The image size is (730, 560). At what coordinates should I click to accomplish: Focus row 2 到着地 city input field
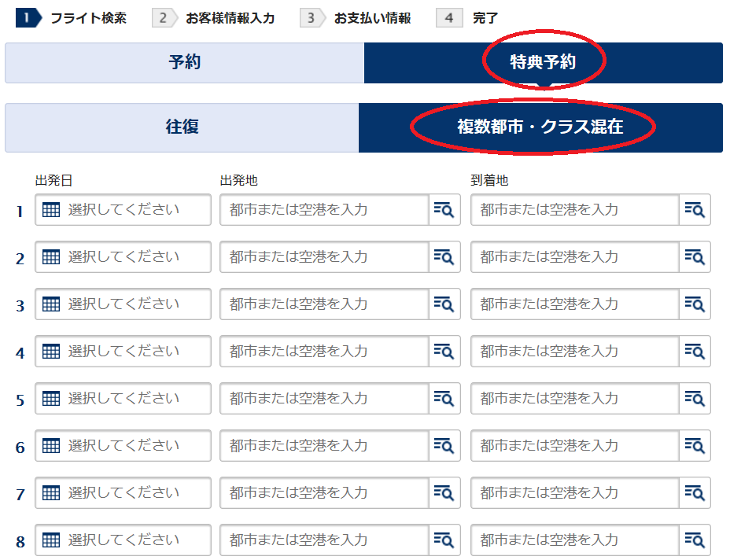click(575, 257)
